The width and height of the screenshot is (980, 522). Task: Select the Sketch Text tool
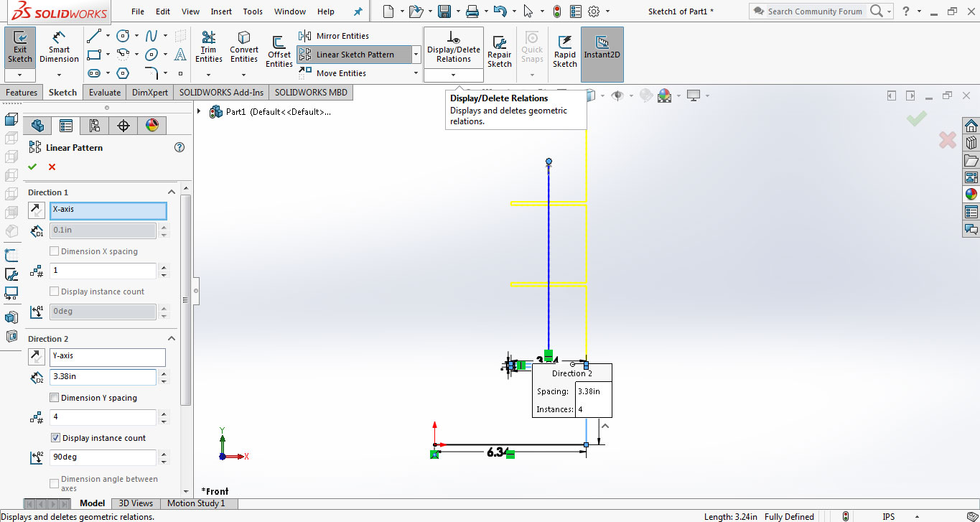(180, 55)
